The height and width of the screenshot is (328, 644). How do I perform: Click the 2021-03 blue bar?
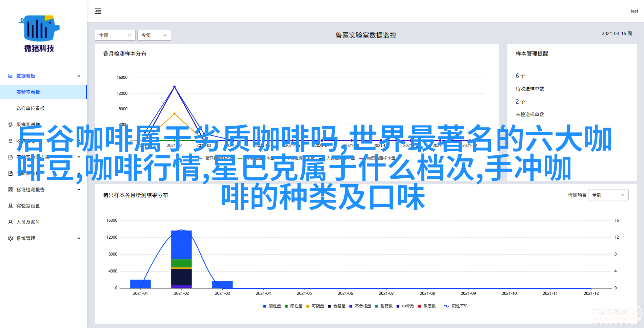point(222,285)
